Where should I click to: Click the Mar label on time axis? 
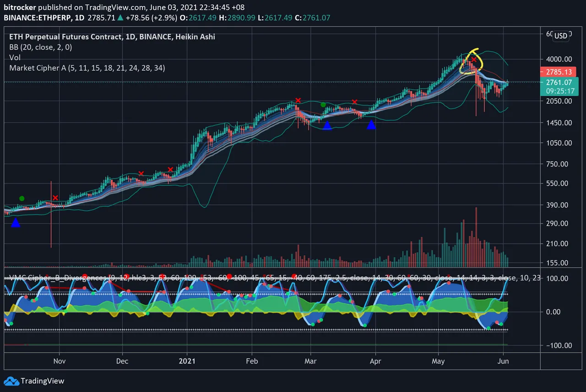click(x=310, y=361)
